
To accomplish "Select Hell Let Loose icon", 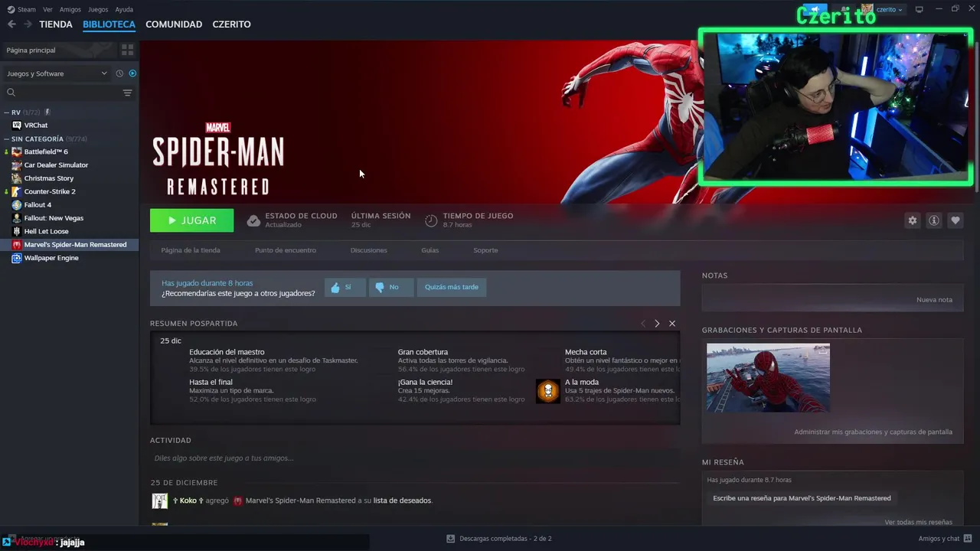I will point(17,231).
